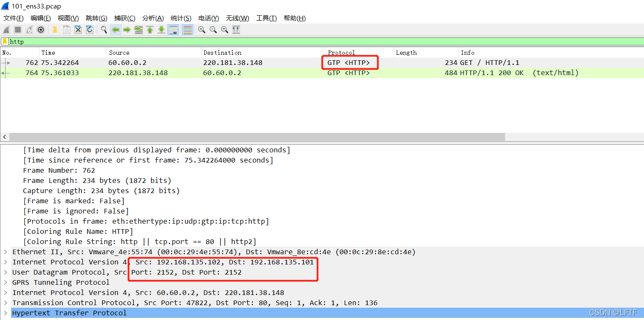Open the 编辑(E) menu
The height and width of the screenshot is (320, 644).
[41, 18]
